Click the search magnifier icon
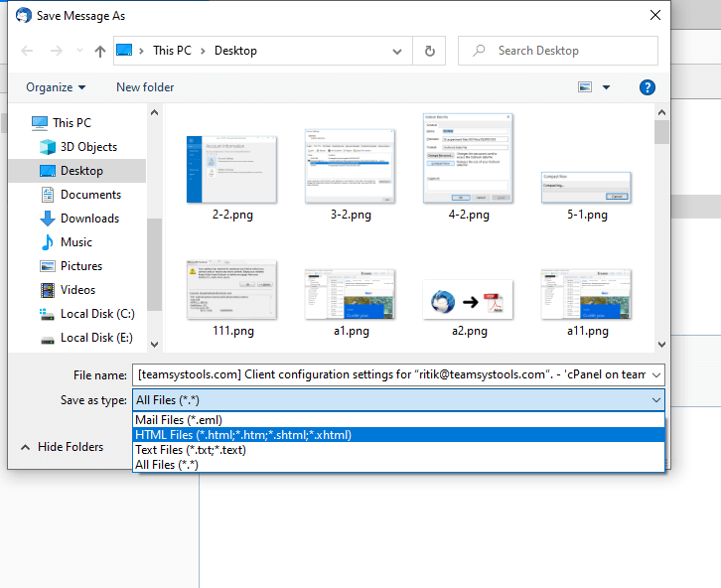The image size is (721, 588). click(x=479, y=50)
